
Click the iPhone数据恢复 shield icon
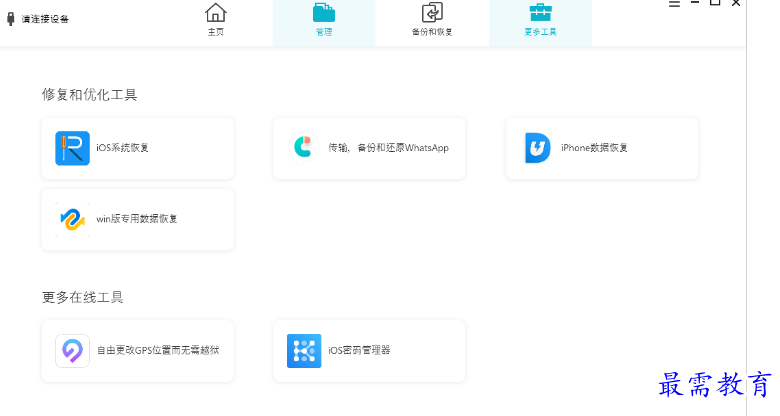point(538,148)
